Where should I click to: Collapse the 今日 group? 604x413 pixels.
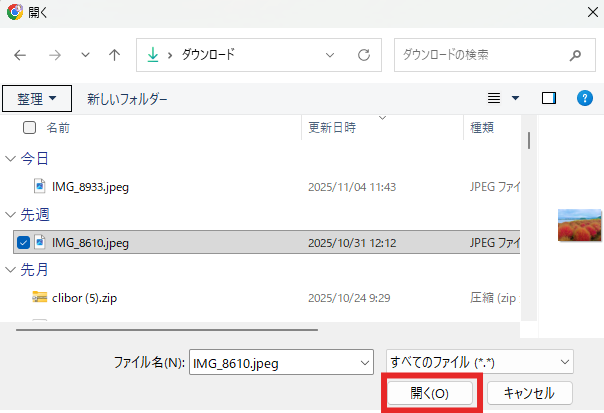coord(10,158)
